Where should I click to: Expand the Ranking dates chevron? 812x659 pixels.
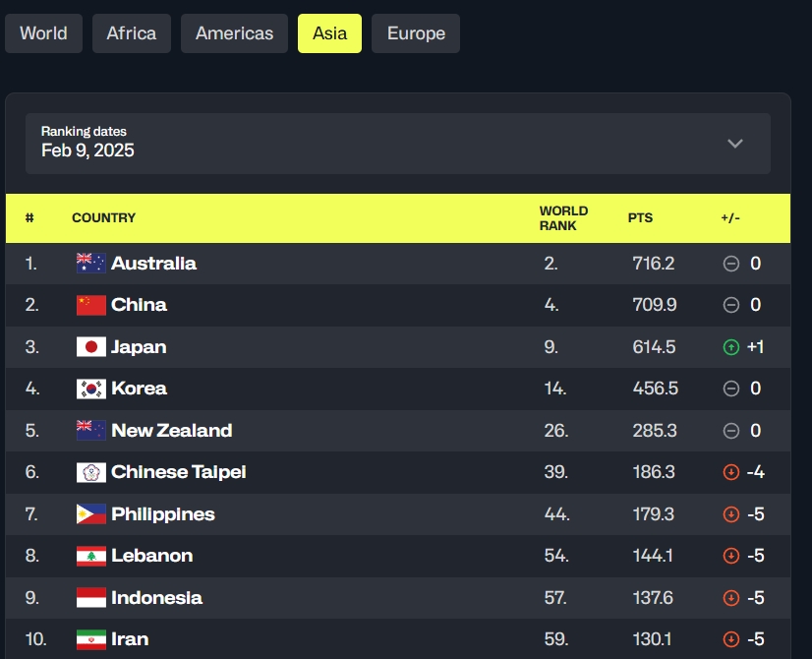(735, 144)
